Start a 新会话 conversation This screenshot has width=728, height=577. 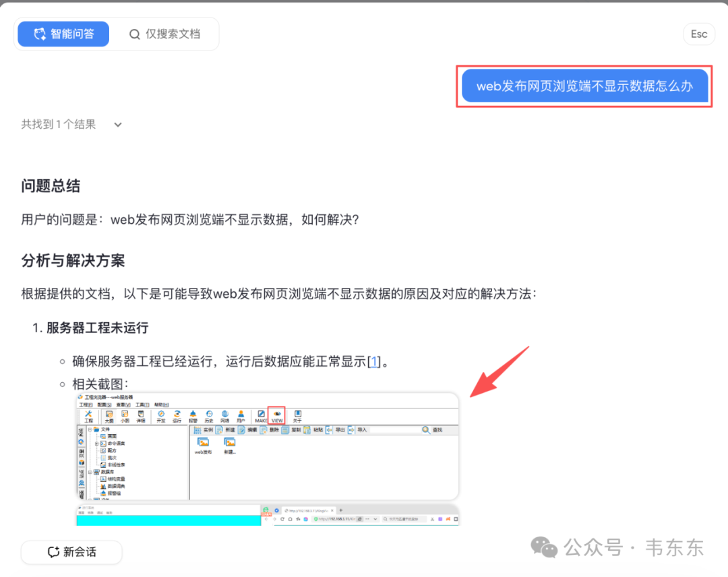tap(71, 552)
